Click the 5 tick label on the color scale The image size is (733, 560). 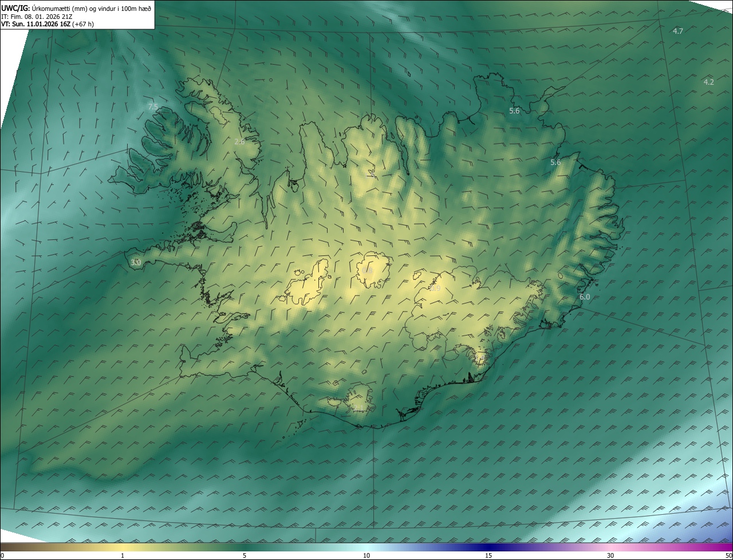click(245, 556)
